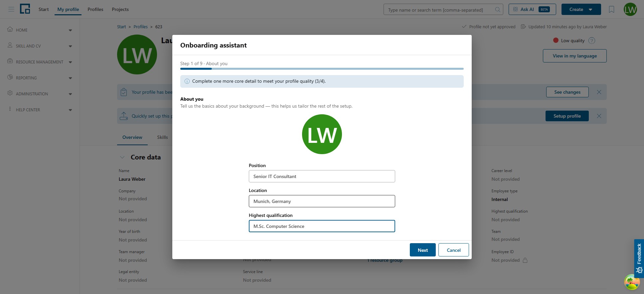
Task: Click the search magnifier icon
Action: click(x=497, y=10)
